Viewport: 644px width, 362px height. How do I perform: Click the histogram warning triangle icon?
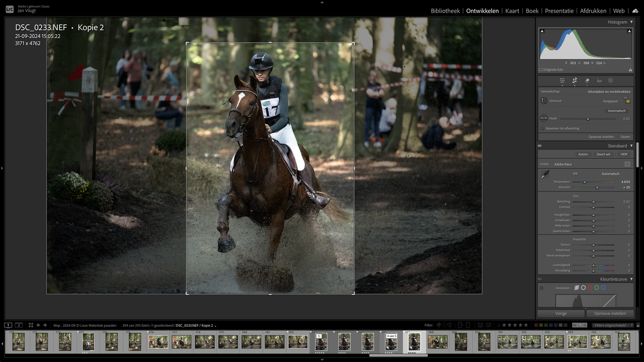630,70
